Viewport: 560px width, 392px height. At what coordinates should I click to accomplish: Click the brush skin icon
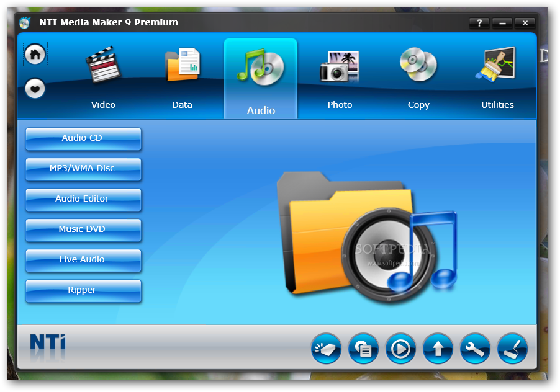(x=512, y=349)
